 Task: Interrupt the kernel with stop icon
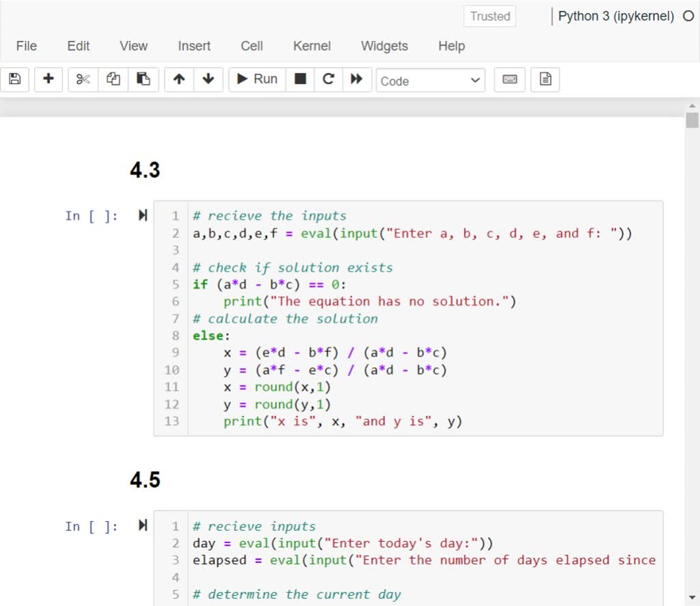coord(299,79)
